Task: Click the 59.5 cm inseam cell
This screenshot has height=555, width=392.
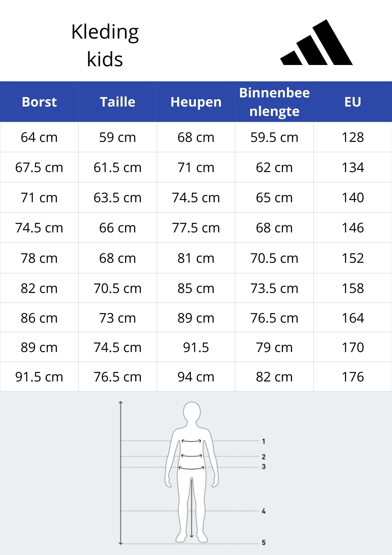Action: click(x=274, y=137)
